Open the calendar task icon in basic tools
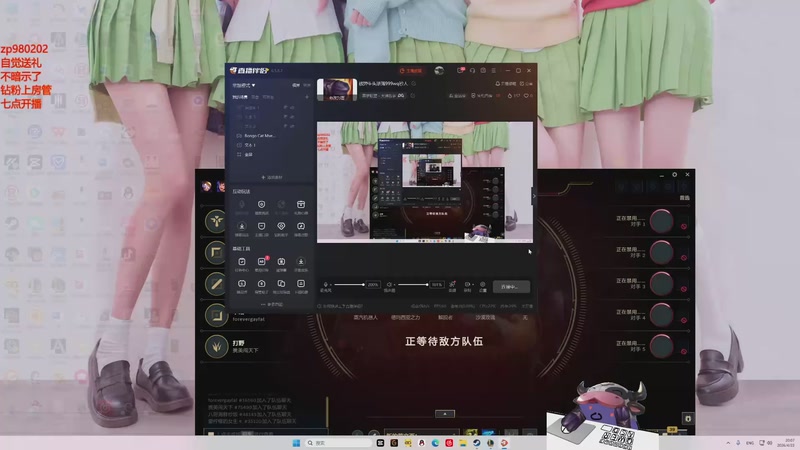The height and width of the screenshot is (450, 800). click(242, 261)
